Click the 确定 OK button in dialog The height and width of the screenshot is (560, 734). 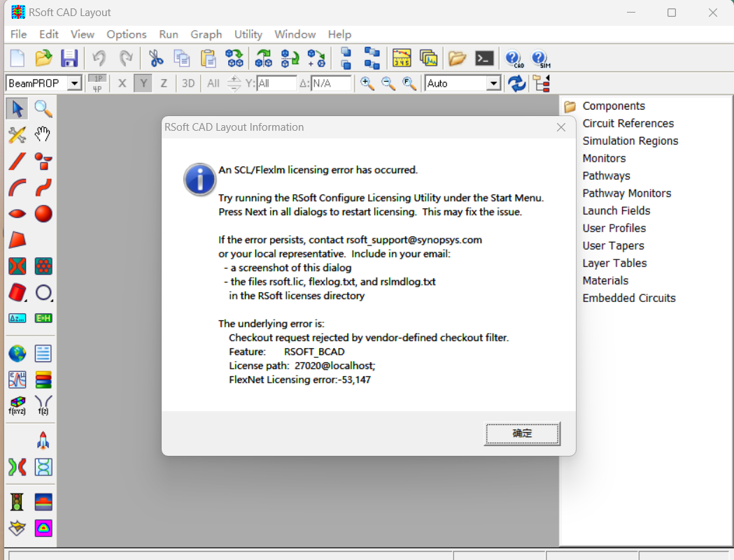pos(522,433)
